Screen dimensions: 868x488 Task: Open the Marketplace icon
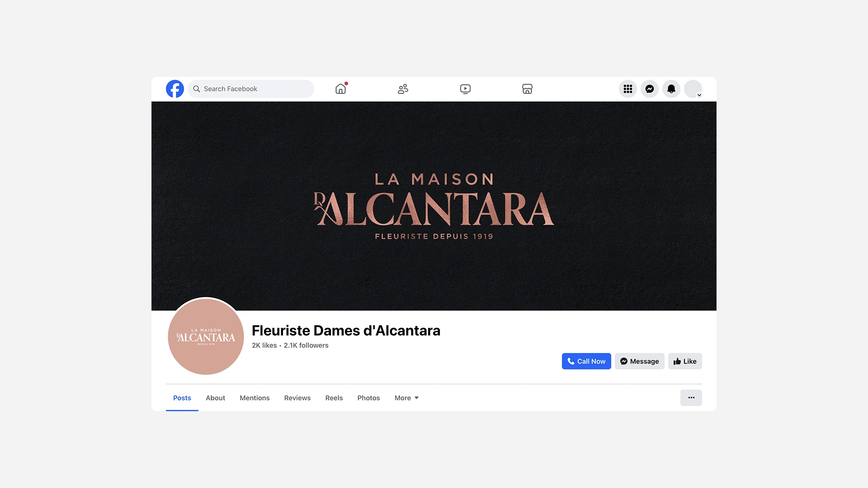point(527,89)
